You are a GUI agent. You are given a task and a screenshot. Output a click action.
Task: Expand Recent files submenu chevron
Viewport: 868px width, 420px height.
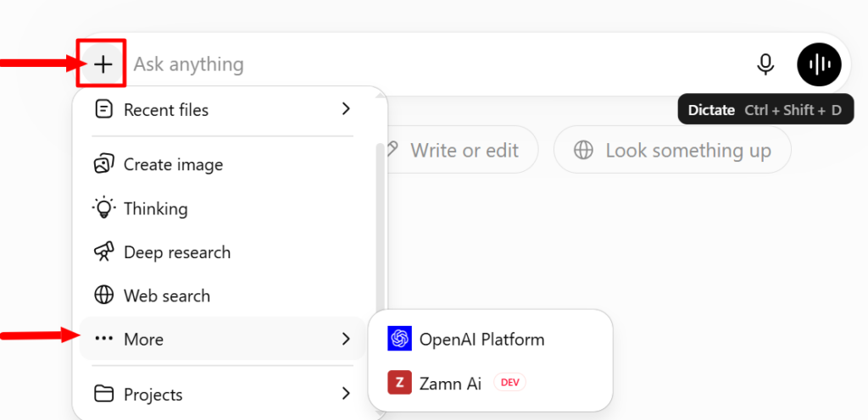[x=346, y=109]
